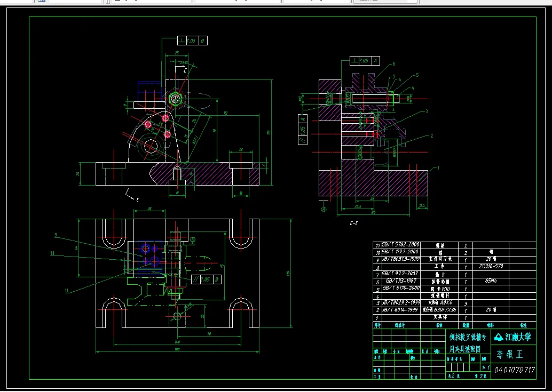Click part balloon number 3 in section view
This screenshot has height=392, width=552.
[x=427, y=111]
